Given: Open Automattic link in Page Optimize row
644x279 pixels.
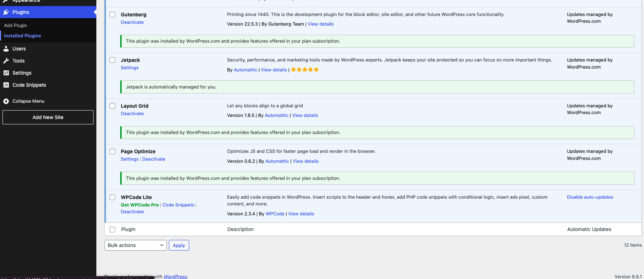Looking at the screenshot, I should pyautogui.click(x=277, y=161).
